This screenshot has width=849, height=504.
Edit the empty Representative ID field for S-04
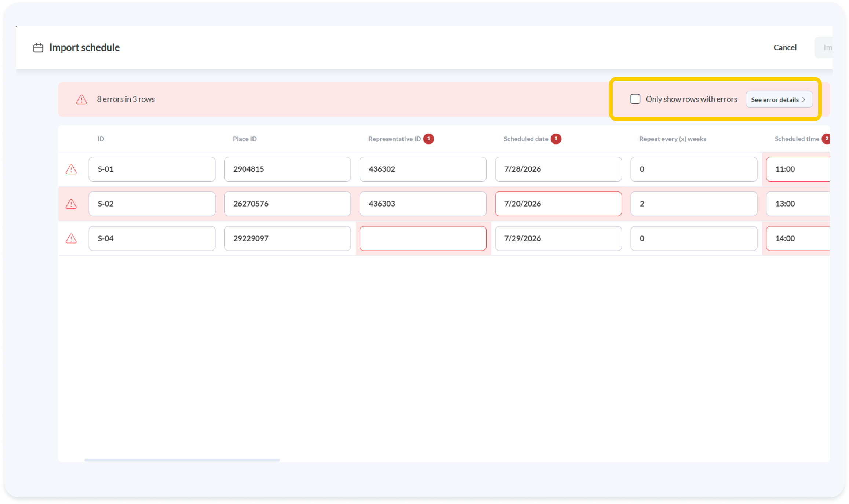click(423, 238)
